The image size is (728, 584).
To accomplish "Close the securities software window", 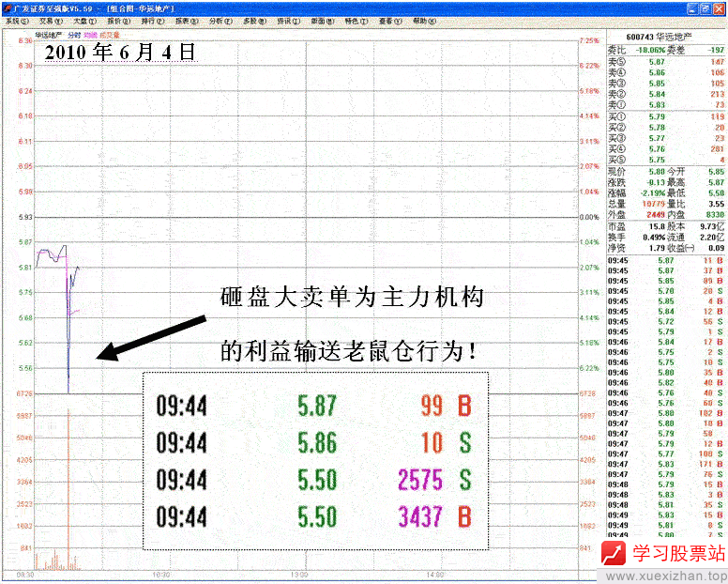I will 718,8.
